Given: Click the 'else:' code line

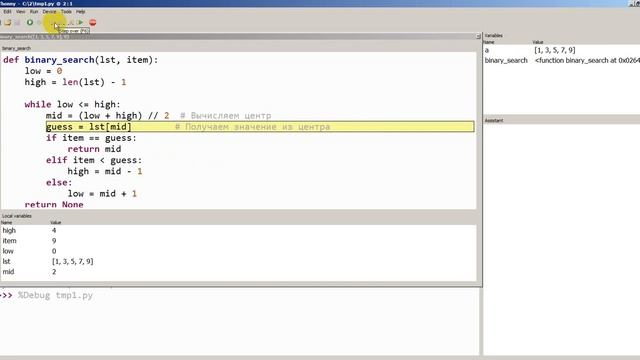Looking at the screenshot, I should (x=59, y=182).
